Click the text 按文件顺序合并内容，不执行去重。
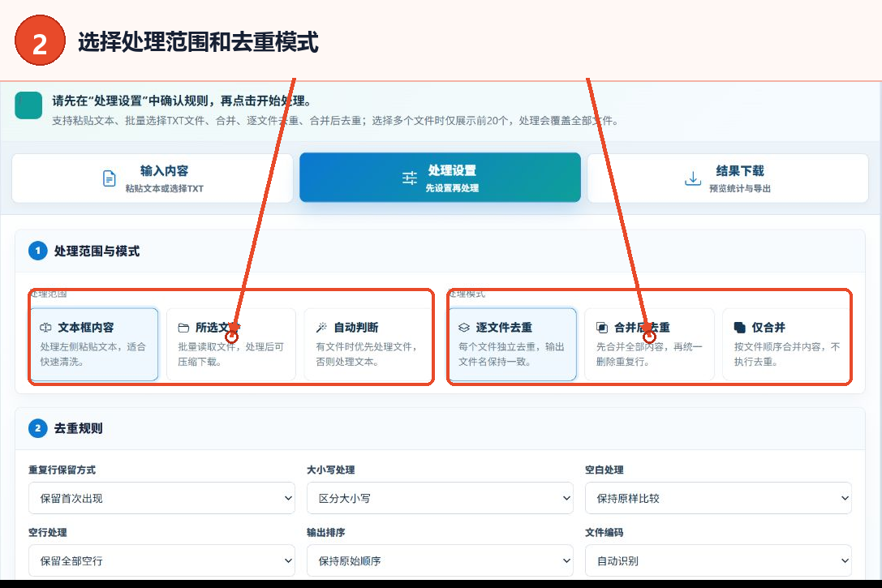 (787, 354)
